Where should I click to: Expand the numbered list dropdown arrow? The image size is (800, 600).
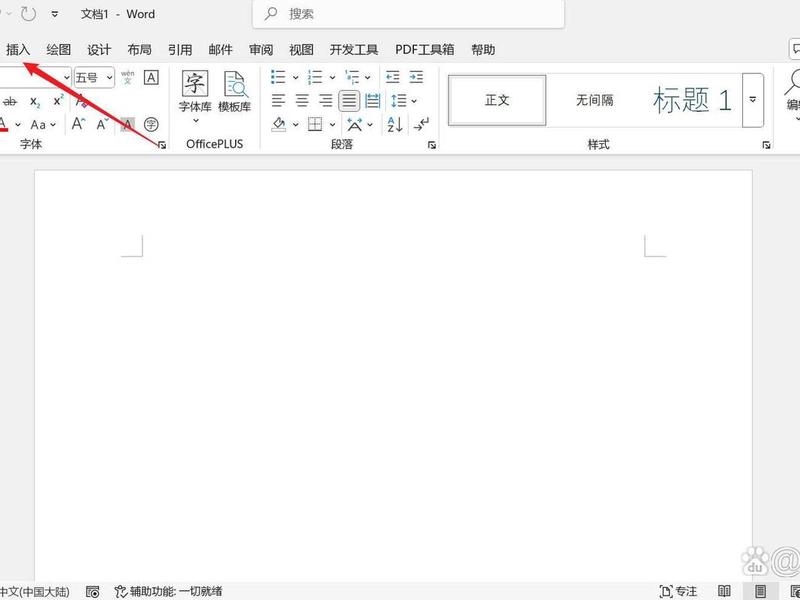332,78
